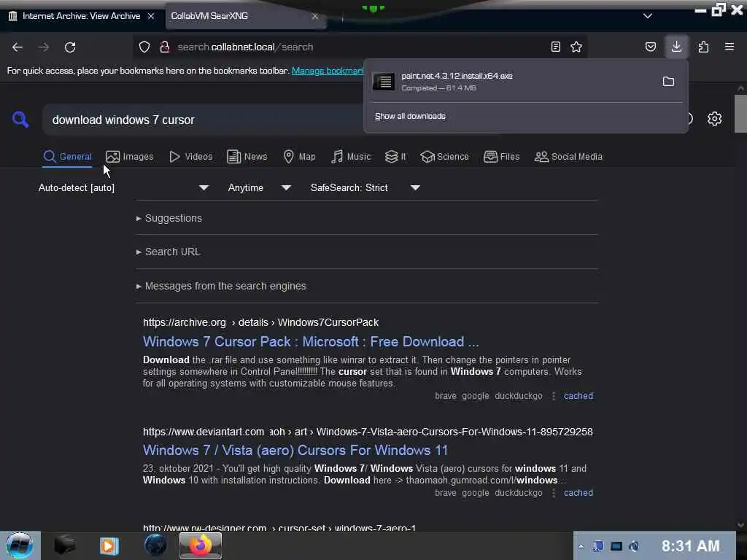
Task: Open the Auto-detect language dropdown
Action: pyautogui.click(x=123, y=187)
